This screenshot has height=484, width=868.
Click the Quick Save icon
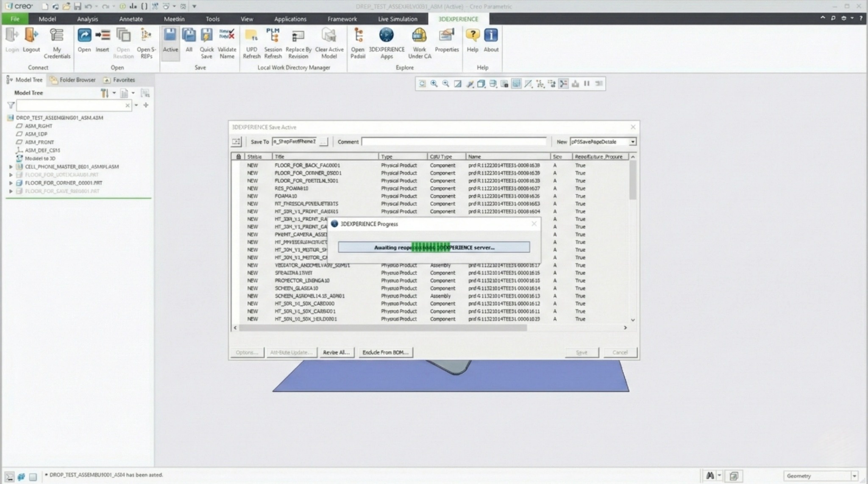[x=206, y=36]
